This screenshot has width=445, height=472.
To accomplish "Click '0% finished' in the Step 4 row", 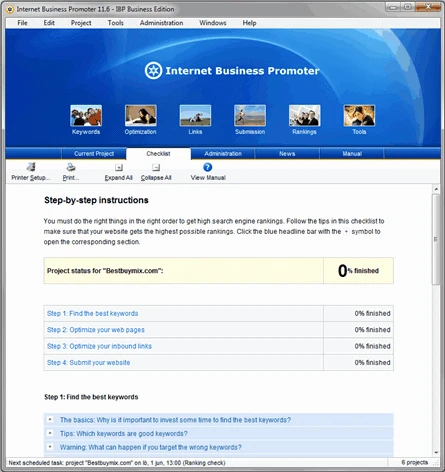I will click(x=372, y=362).
